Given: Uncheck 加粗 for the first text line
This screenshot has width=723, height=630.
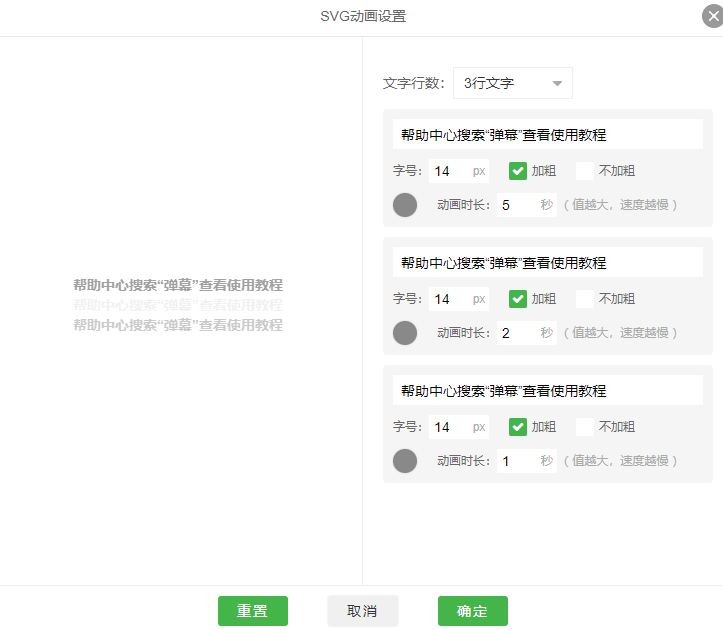Looking at the screenshot, I should click(x=518, y=171).
